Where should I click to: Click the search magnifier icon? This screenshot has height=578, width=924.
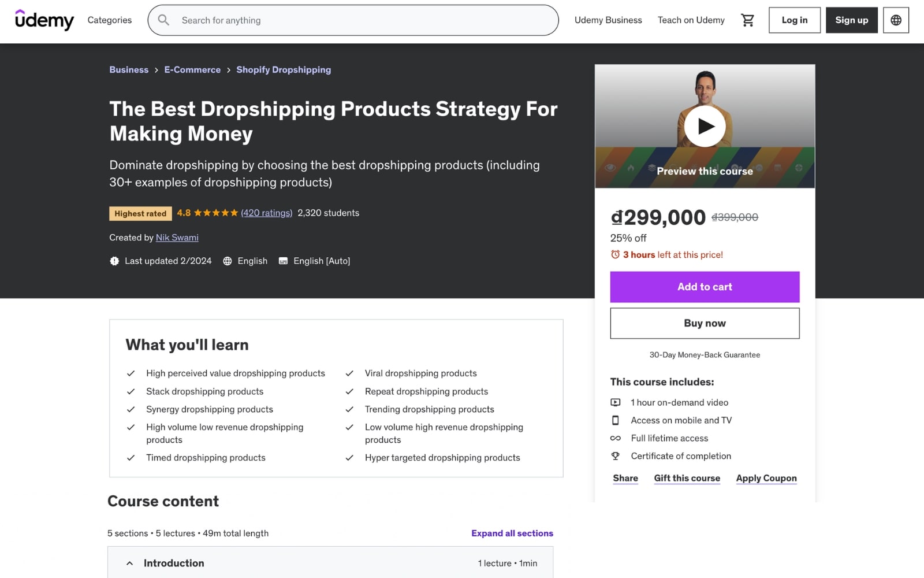click(x=163, y=20)
